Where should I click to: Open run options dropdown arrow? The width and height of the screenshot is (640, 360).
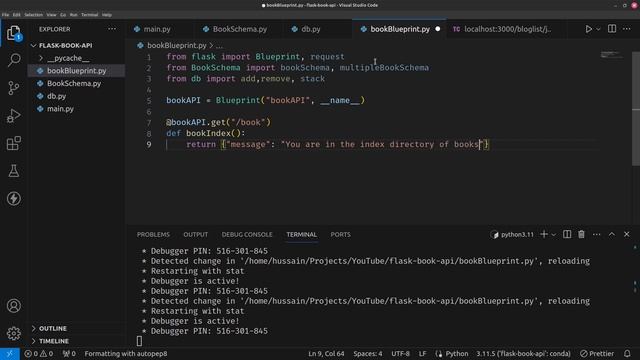tap(598, 29)
